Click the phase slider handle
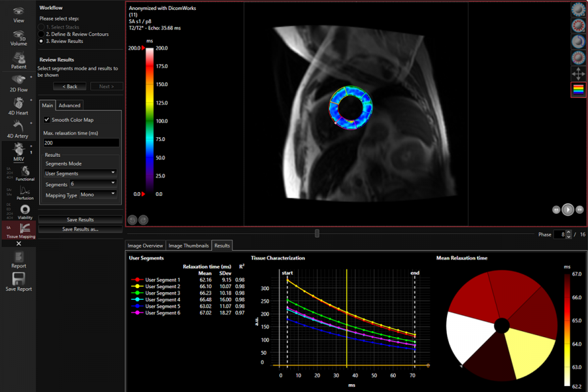This screenshot has width=588, height=392. 317,233
